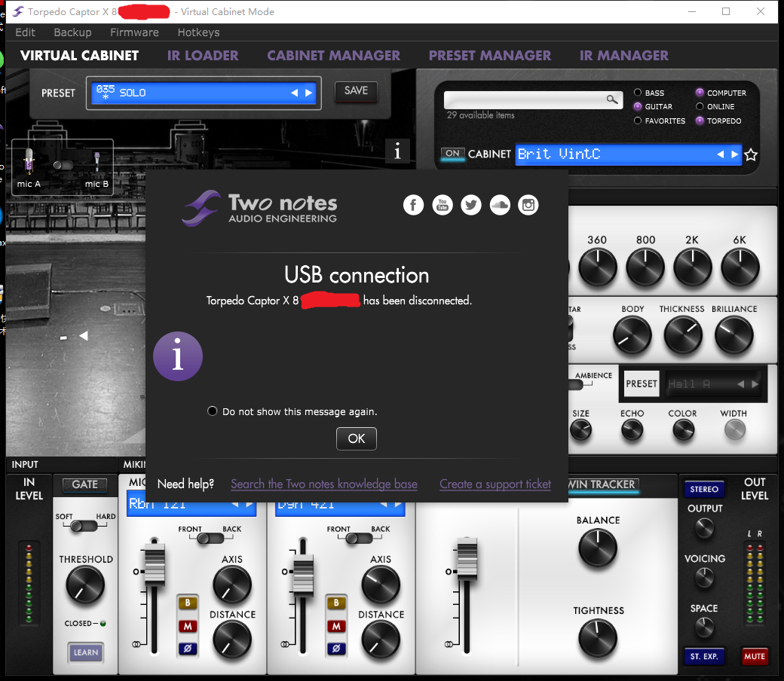The height and width of the screenshot is (681, 784).
Task: Click the ambience PRESET button
Action: [x=642, y=383]
